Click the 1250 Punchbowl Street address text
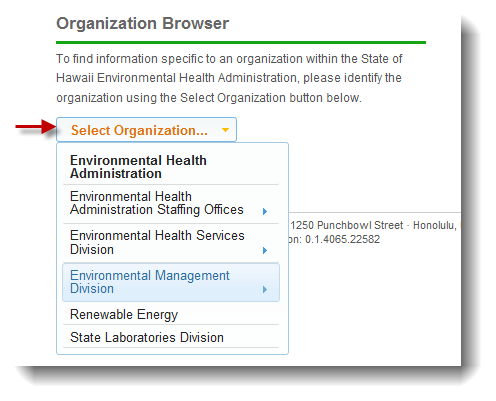The image size is (496, 401). [347, 225]
